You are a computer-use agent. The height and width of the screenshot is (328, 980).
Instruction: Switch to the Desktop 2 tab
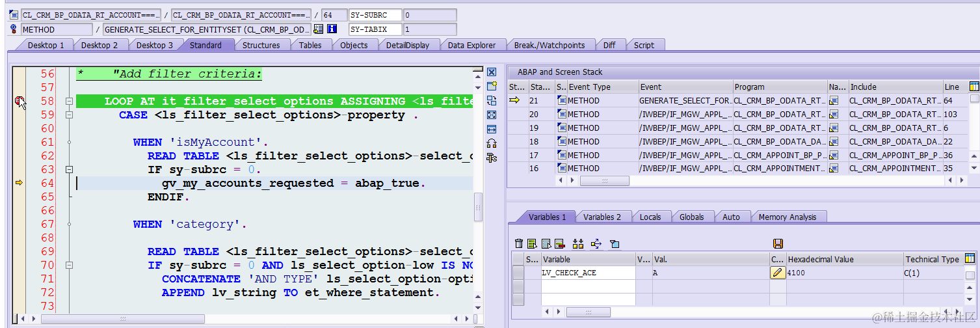tap(99, 45)
